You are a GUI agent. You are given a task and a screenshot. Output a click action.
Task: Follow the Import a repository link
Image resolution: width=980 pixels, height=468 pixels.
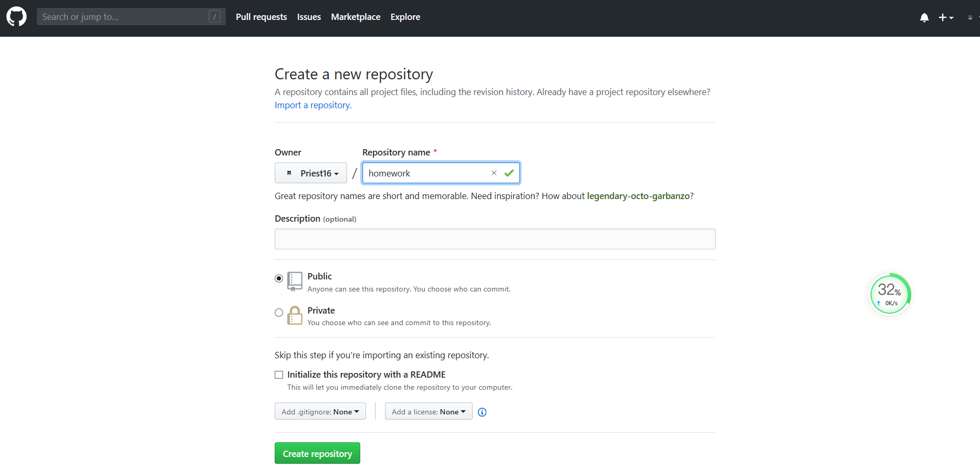[313, 105]
